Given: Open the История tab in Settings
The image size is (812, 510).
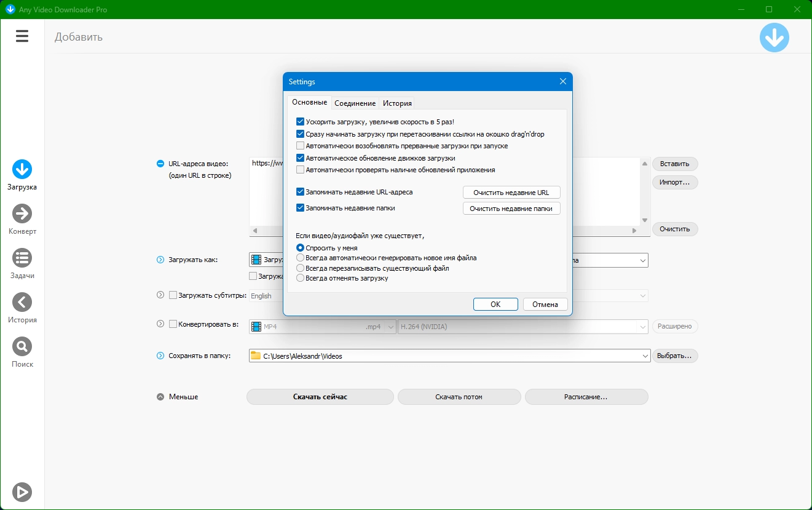Looking at the screenshot, I should click(397, 103).
